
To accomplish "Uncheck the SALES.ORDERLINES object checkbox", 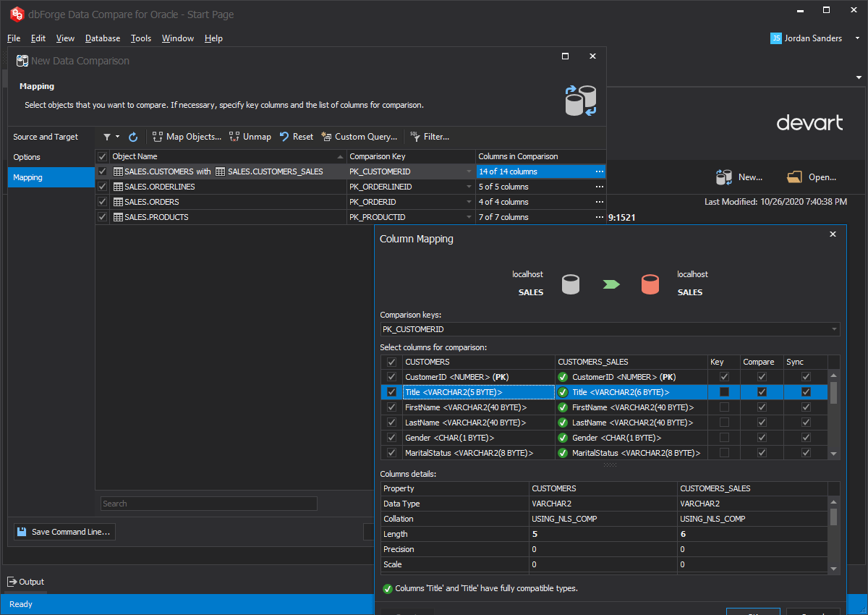I will click(x=102, y=187).
